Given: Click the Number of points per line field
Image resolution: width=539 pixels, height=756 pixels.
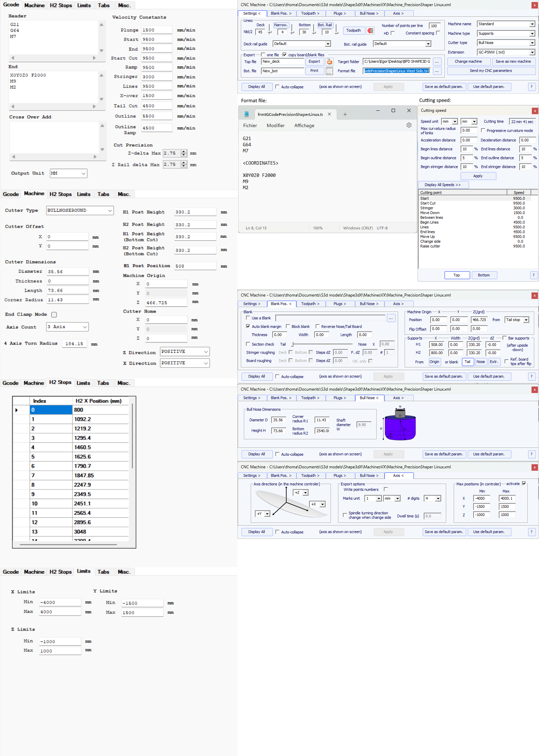Looking at the screenshot, I should click(x=434, y=26).
